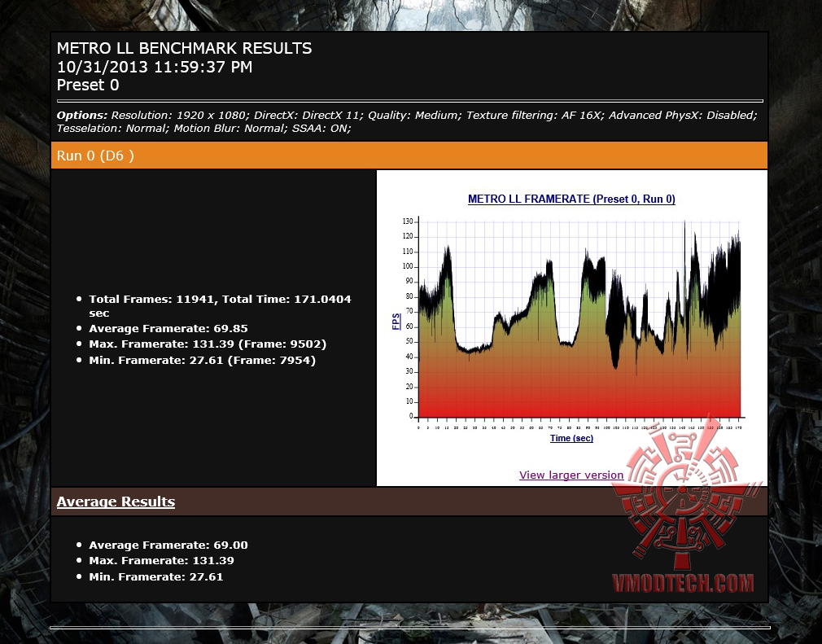The height and width of the screenshot is (644, 822).
Task: Click the FPS axis label
Action: pyautogui.click(x=396, y=322)
